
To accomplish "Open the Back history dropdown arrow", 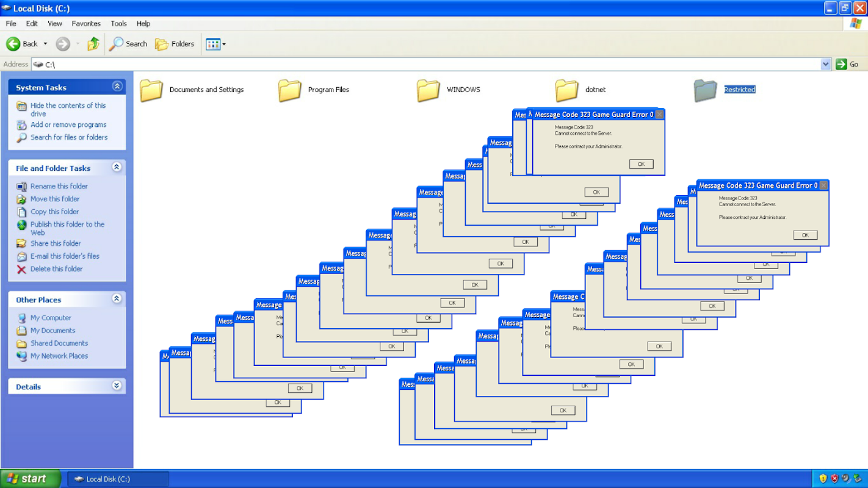I will 45,44.
